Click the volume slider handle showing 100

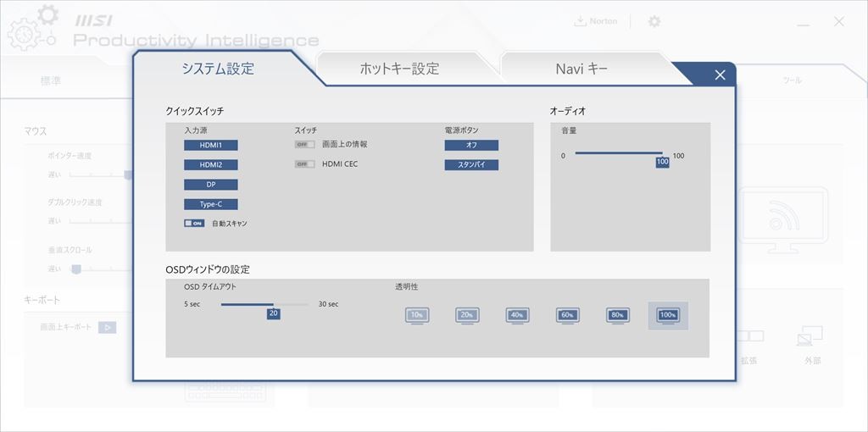[663, 162]
